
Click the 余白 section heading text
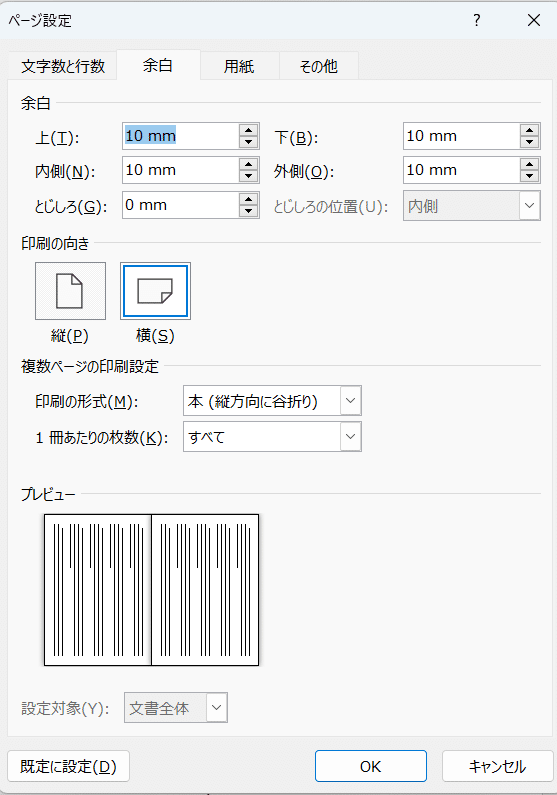(x=35, y=103)
